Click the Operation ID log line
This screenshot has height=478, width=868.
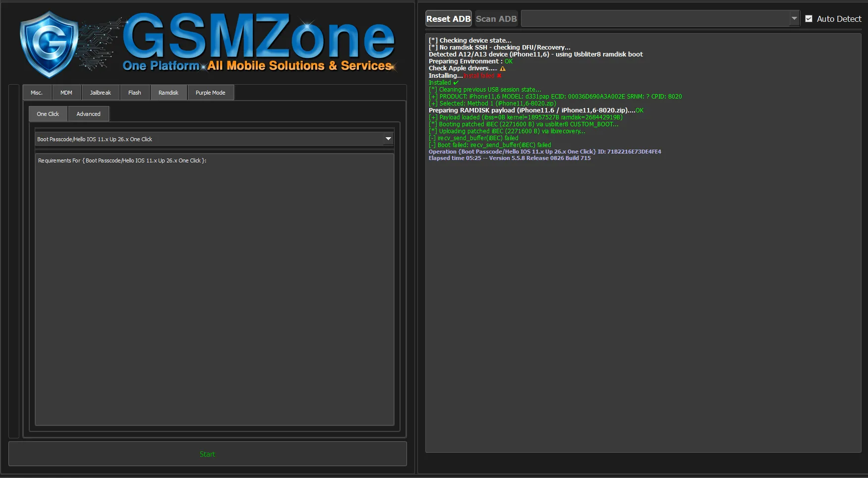pos(545,152)
